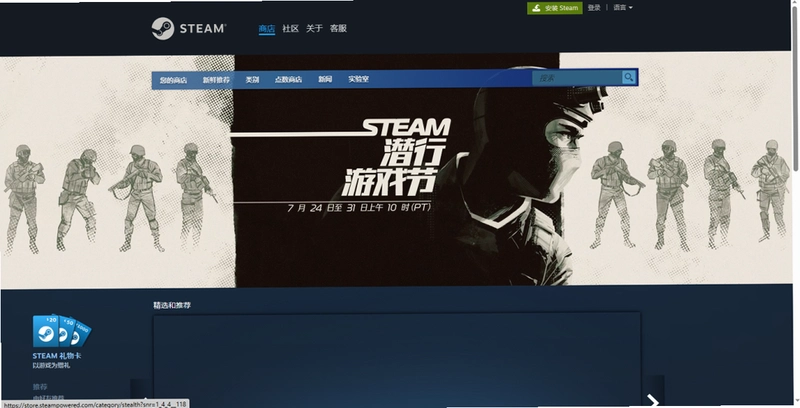The image size is (800, 408).
Task: Open the Steam gift cards image
Action: click(x=62, y=331)
